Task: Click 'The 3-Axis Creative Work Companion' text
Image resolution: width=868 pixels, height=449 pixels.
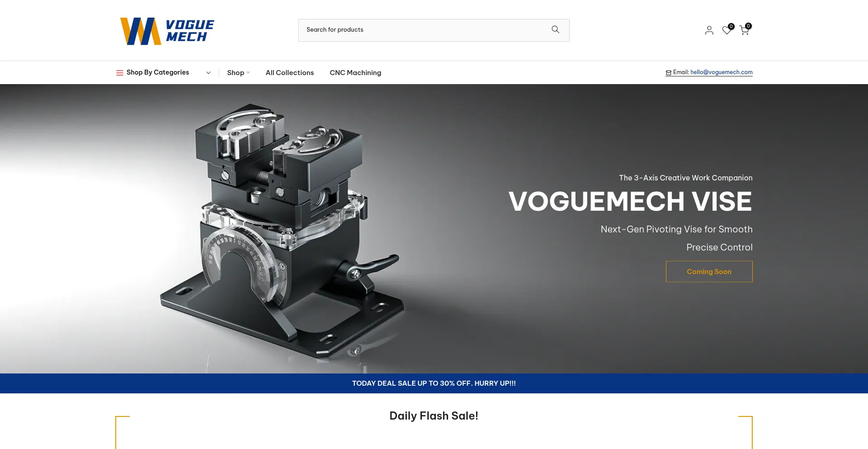Action: [686, 178]
